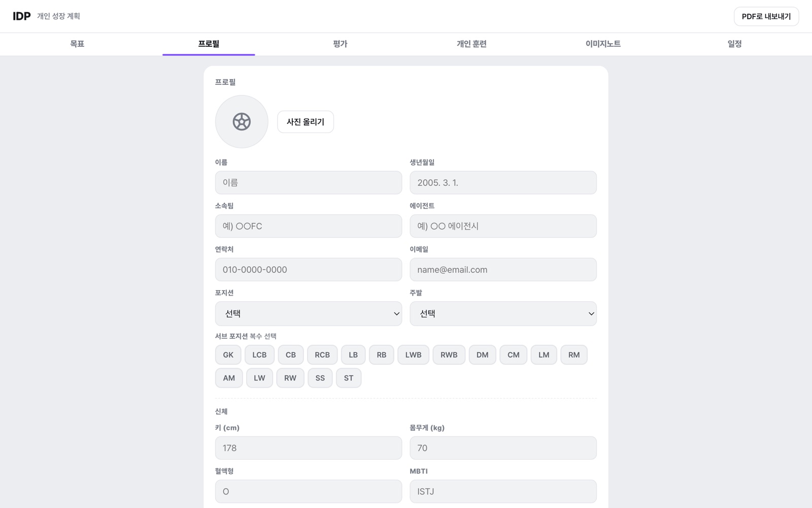Switch to the 이미지노트 tab
The image size is (812, 508).
[x=603, y=44]
